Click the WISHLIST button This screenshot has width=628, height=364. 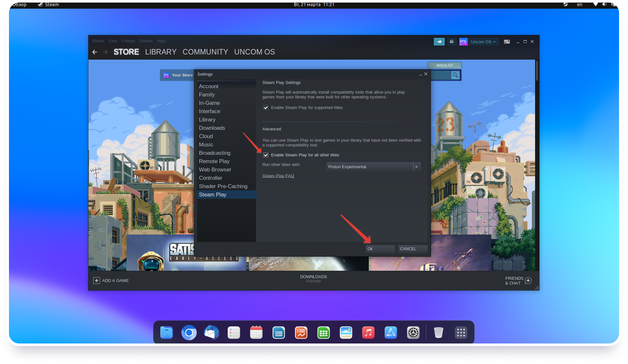445,65
